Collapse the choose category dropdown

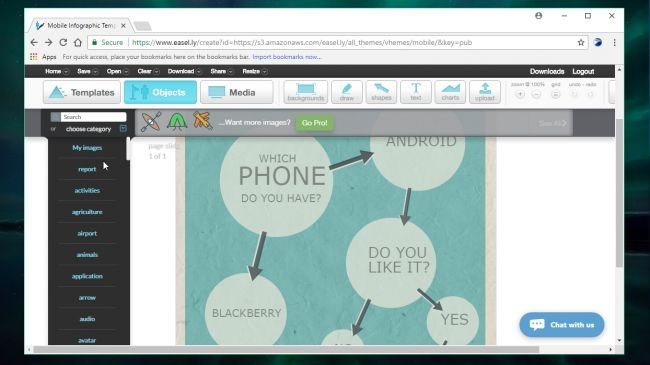pos(123,129)
